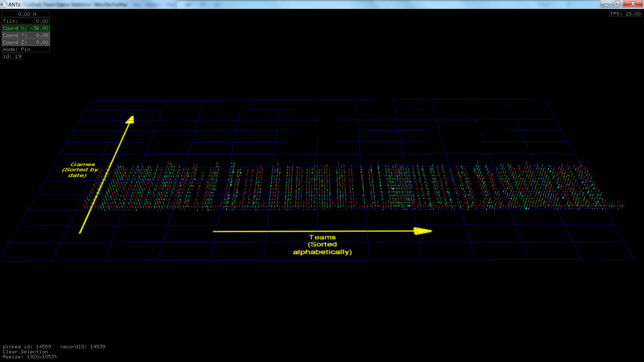Click the picked id: 14559 console line
644x362 pixels.
click(x=27, y=347)
